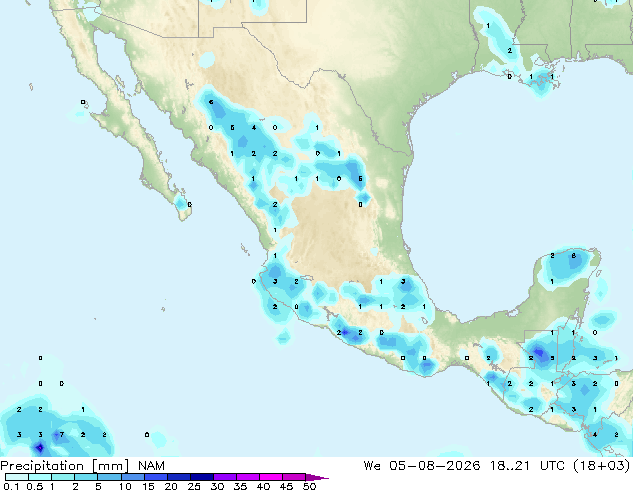
Task: Click the "50" legend scale label
Action: pos(309,486)
